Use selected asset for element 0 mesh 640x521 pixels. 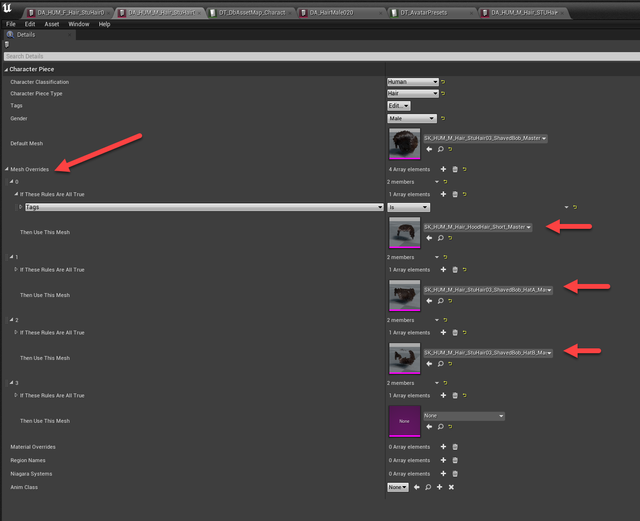pos(429,238)
